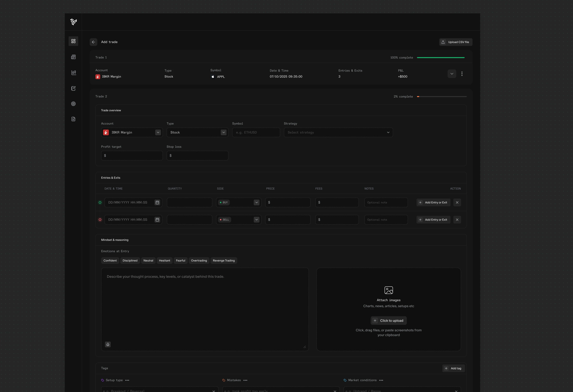The image size is (573, 392).
Task: Open the target goals icon in sidebar
Action: click(x=73, y=104)
